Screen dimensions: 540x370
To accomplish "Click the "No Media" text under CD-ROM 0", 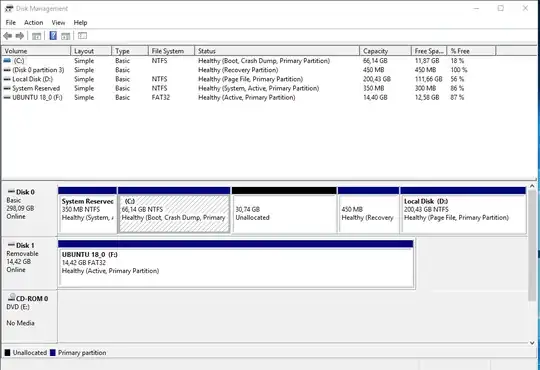I will tap(20, 323).
